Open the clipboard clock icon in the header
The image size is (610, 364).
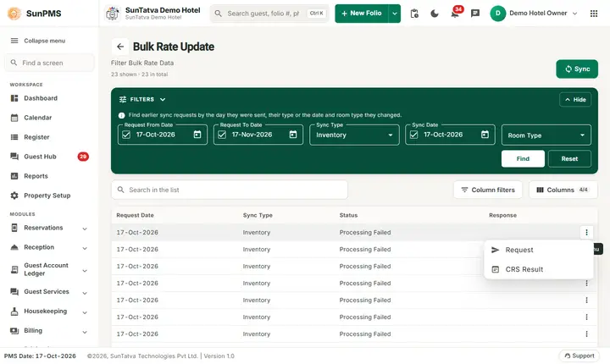click(414, 14)
